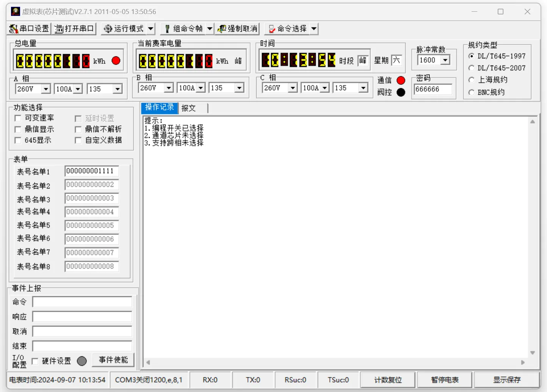Maximize the 虚拟表 window
The width and height of the screenshot is (547, 392).
coord(500,12)
